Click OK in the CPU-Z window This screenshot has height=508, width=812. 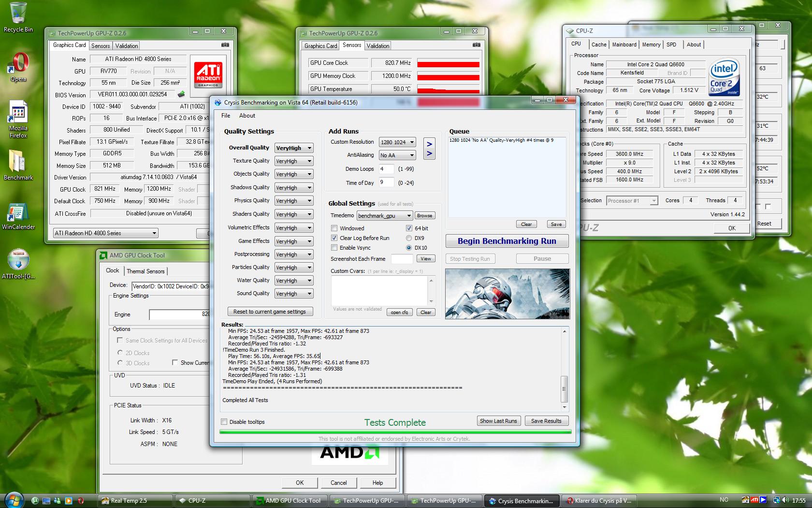[732, 228]
